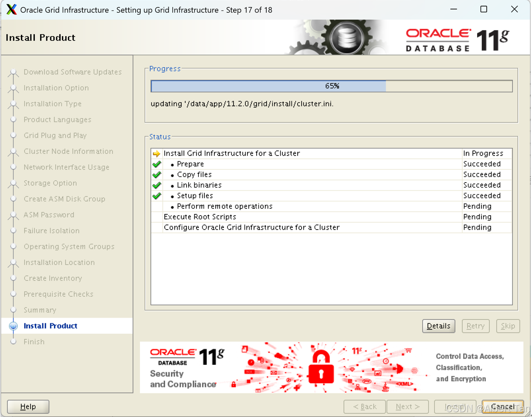Select the Link binaries status row
532x417 pixels.
click(332, 185)
